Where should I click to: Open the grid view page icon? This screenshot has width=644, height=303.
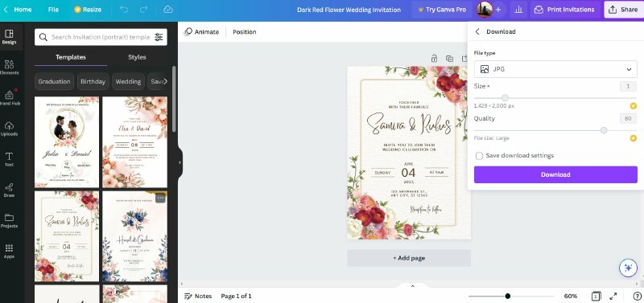tap(596, 296)
